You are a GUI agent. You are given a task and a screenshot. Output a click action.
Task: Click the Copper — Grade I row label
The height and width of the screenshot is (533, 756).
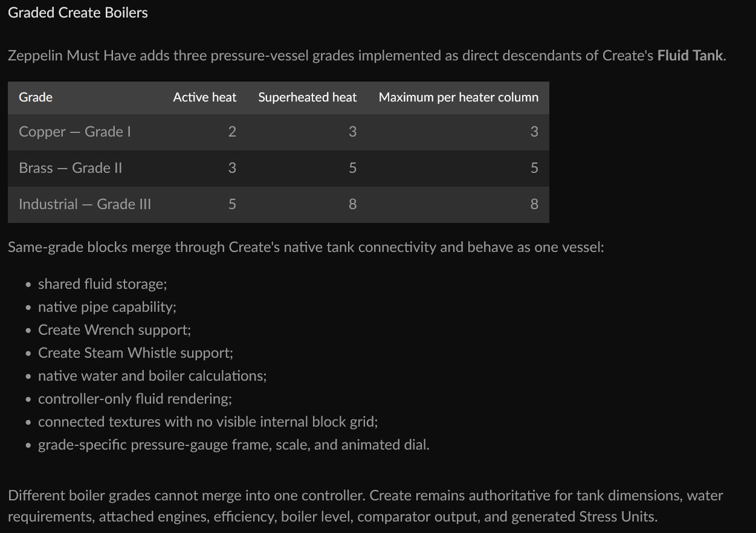(x=75, y=132)
